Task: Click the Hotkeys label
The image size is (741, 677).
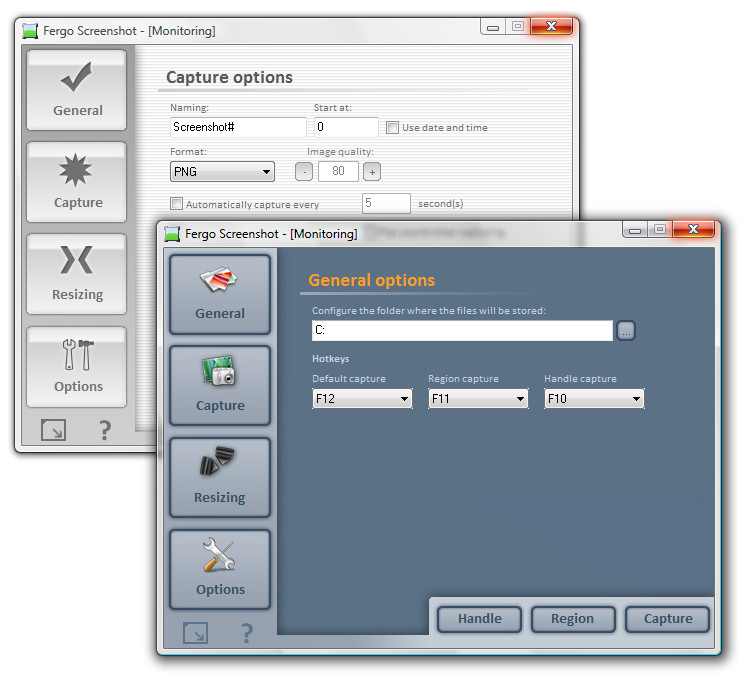Action: pos(330,359)
